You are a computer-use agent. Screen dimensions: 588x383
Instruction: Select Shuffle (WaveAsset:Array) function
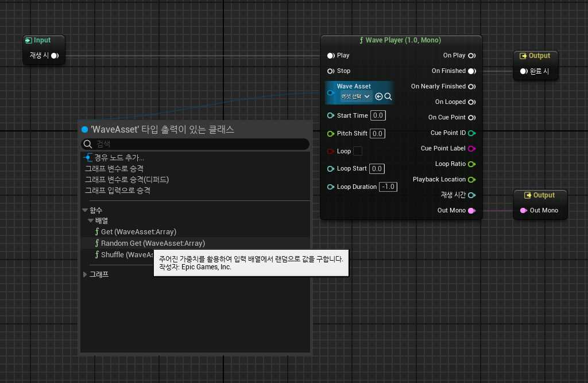coord(124,255)
